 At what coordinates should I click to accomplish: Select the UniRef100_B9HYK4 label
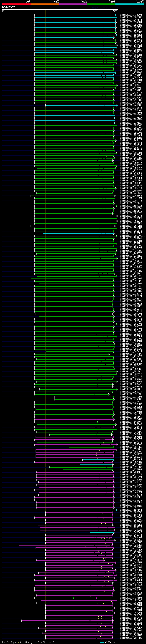pos(131,35)
